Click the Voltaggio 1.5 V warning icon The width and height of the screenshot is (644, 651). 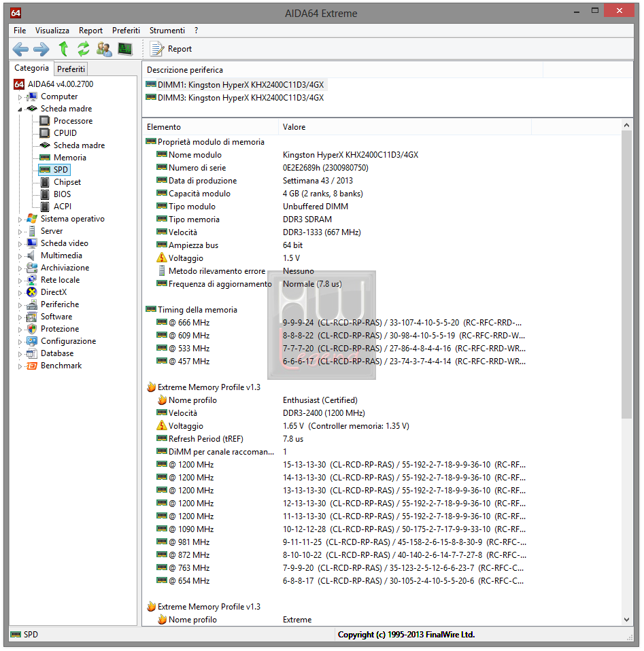pos(162,258)
